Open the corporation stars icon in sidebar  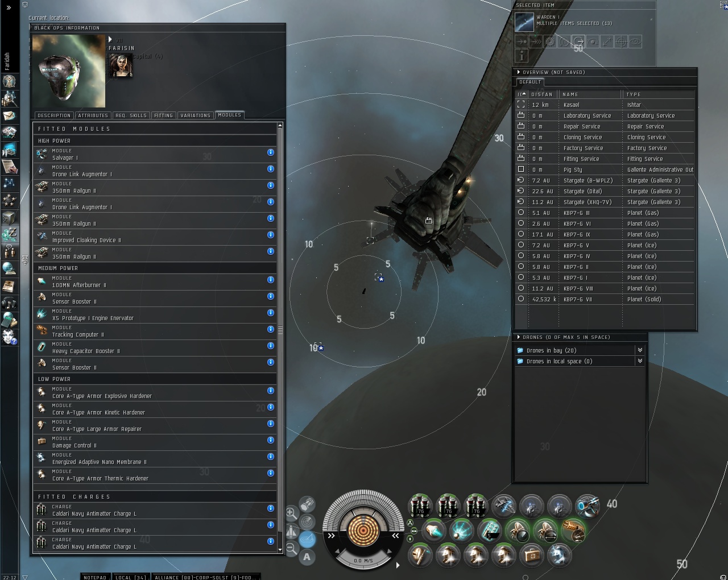pos(9,200)
